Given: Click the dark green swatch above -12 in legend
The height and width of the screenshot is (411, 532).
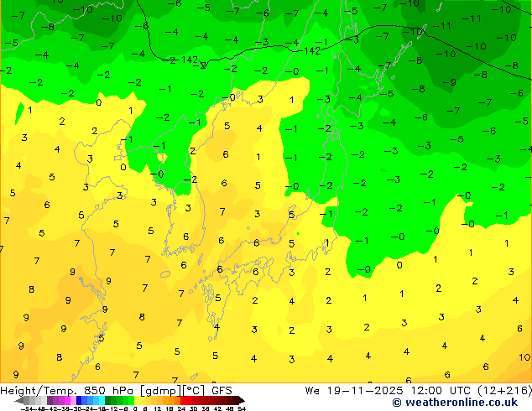Looking at the screenshot, I should [107, 400].
